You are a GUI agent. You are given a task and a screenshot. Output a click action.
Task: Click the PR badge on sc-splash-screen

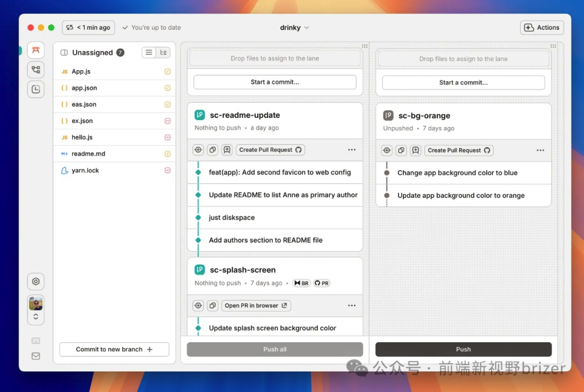click(322, 283)
